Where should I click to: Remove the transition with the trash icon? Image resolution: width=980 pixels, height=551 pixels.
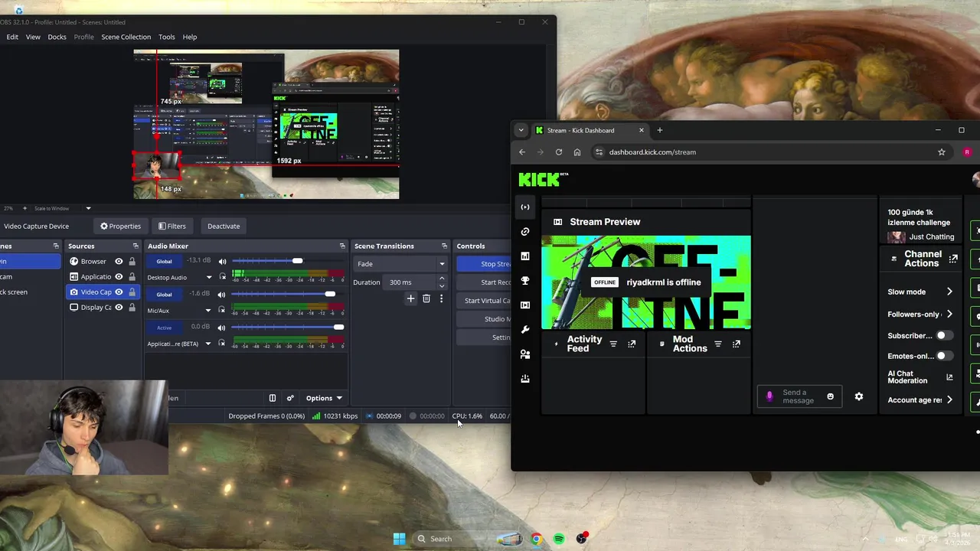click(x=426, y=298)
